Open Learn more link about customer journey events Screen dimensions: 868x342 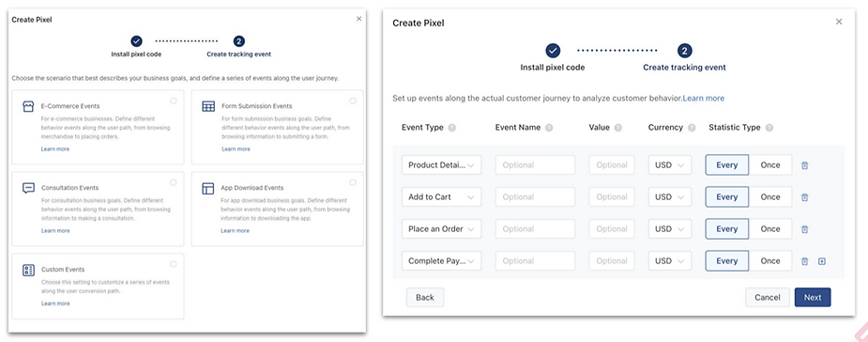point(704,98)
